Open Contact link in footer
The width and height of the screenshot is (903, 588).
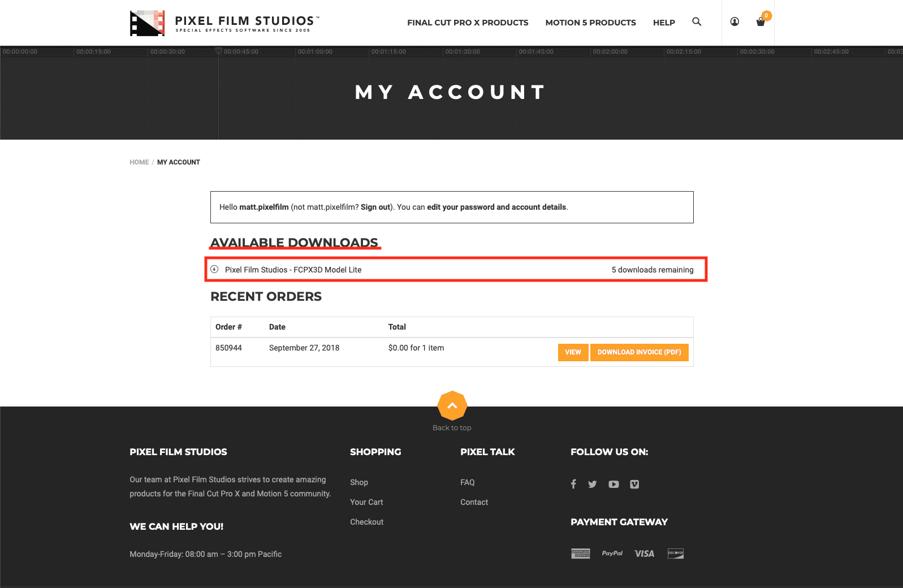[x=474, y=502]
